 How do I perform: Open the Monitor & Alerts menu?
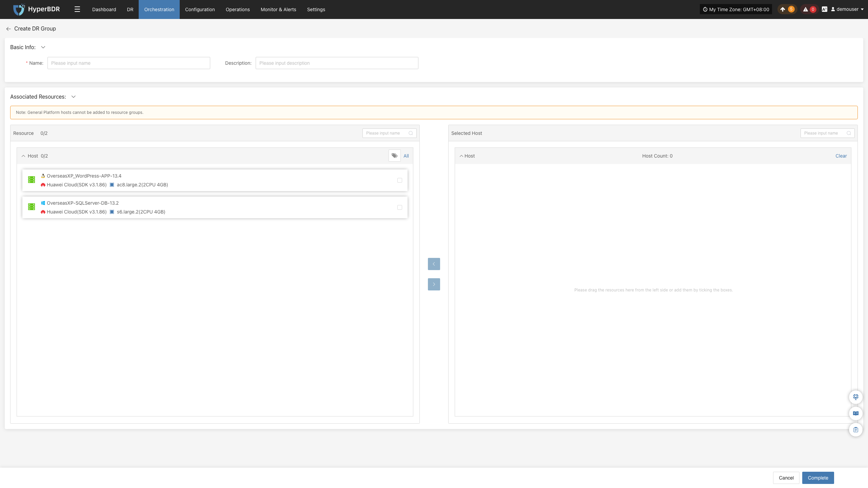pyautogui.click(x=278, y=9)
